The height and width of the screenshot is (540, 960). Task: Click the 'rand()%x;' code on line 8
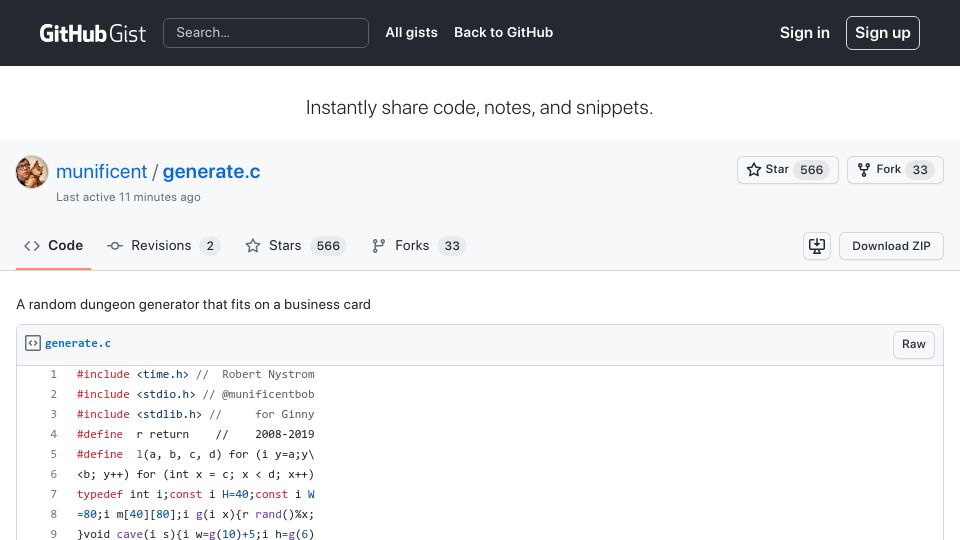coord(285,514)
